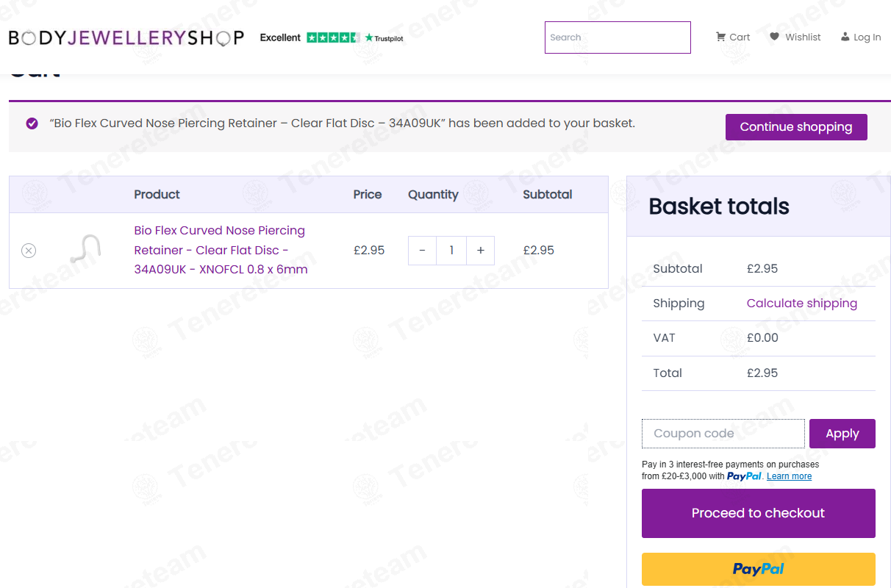Focus the Search field in header

(618, 37)
